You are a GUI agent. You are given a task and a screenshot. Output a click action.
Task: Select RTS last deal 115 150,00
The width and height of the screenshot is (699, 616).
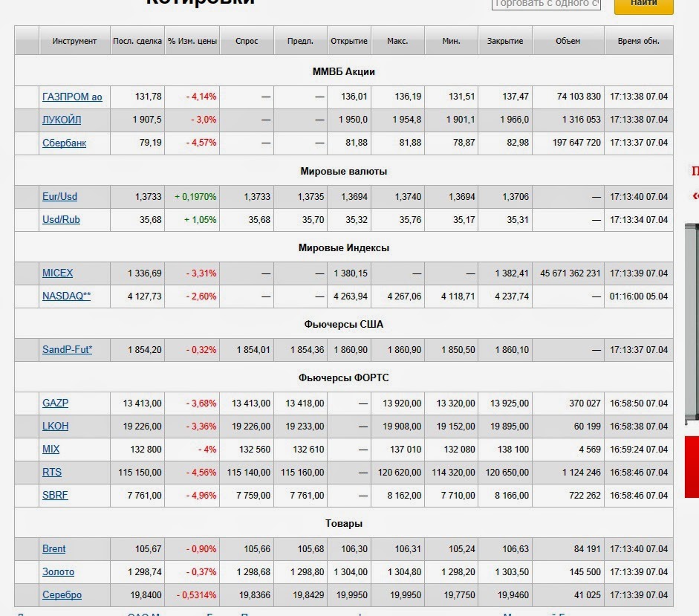point(140,473)
